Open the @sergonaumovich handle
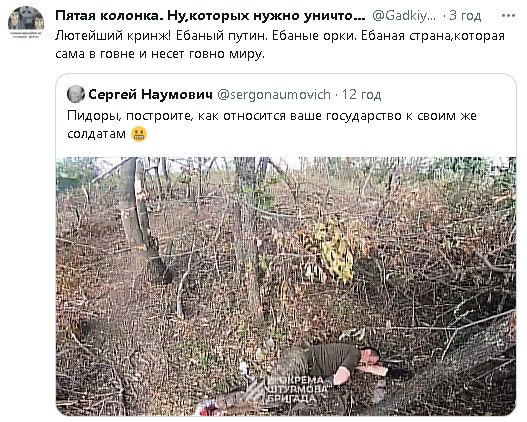The image size is (527, 422). point(274,95)
